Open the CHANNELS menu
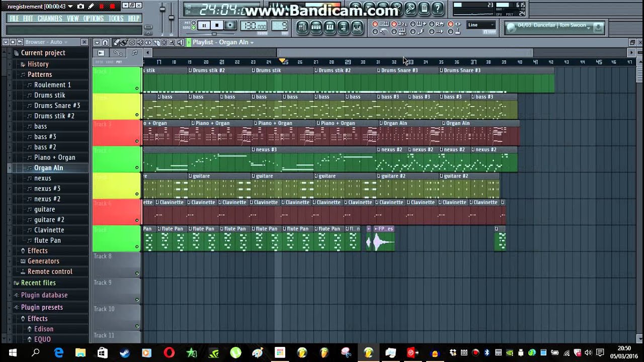This screenshot has height=362, width=644. [x=50, y=19]
